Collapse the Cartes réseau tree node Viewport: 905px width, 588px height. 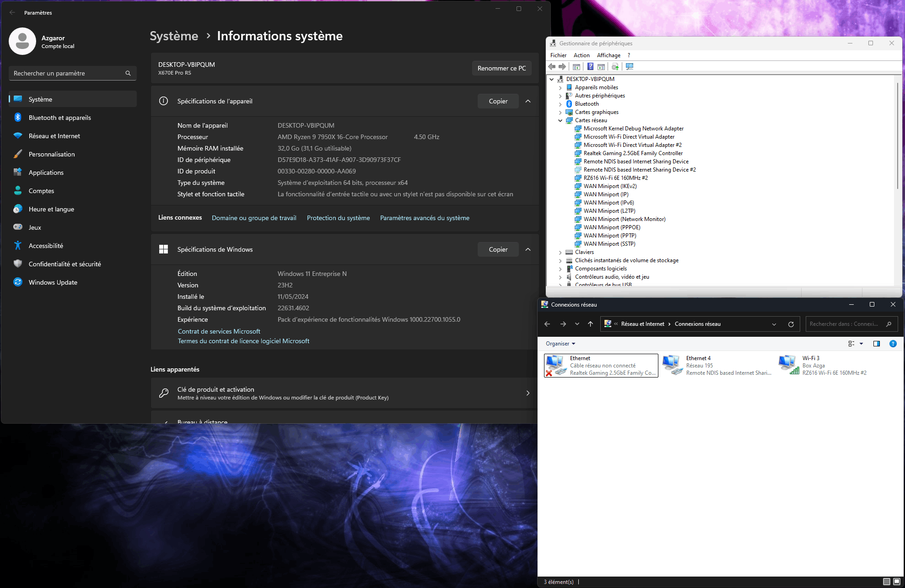(560, 120)
